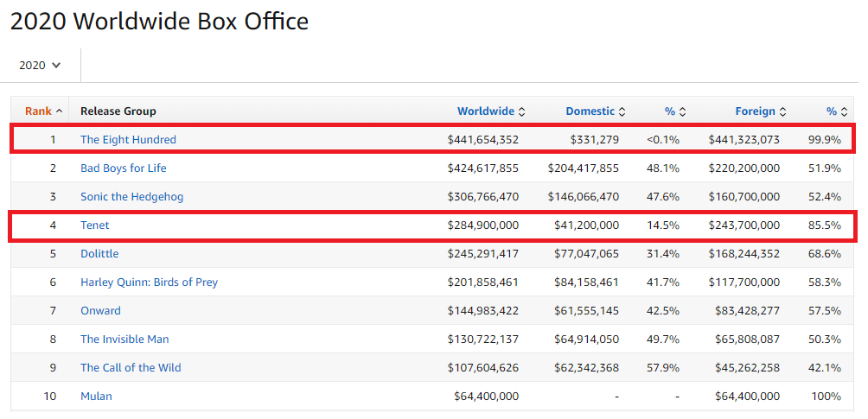Sort table by Worldwide header text

click(485, 111)
